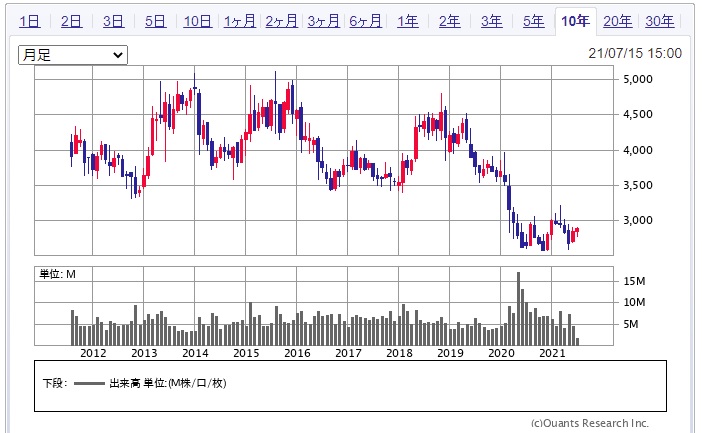Show the 2年 chart period
The image size is (702, 433).
coord(449,21)
